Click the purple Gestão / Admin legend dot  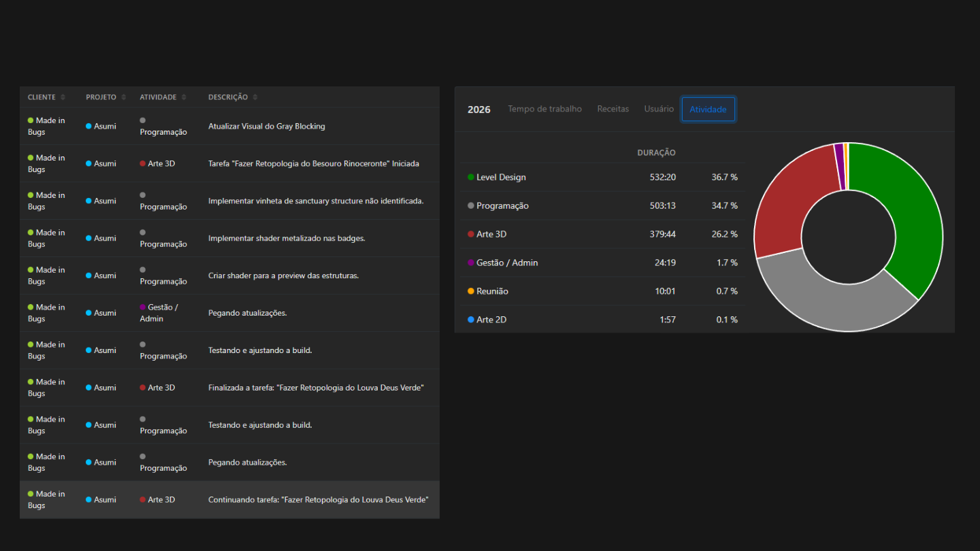pos(471,263)
